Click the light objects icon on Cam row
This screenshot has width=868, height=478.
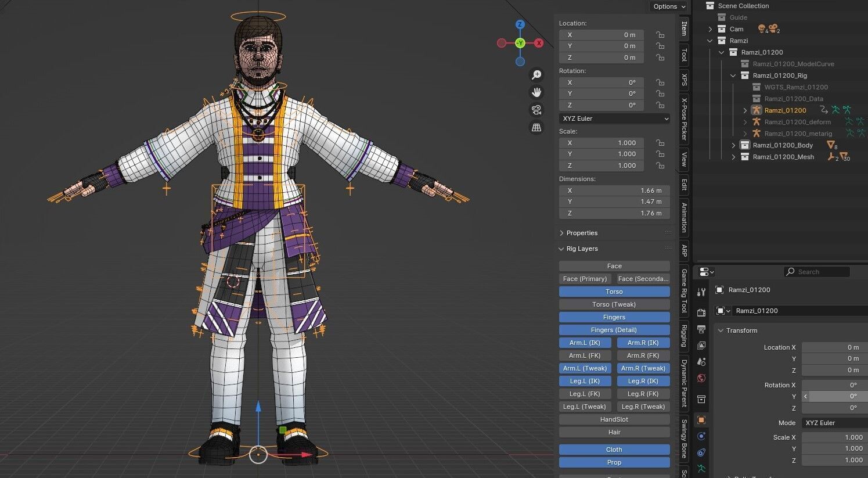[762, 28]
